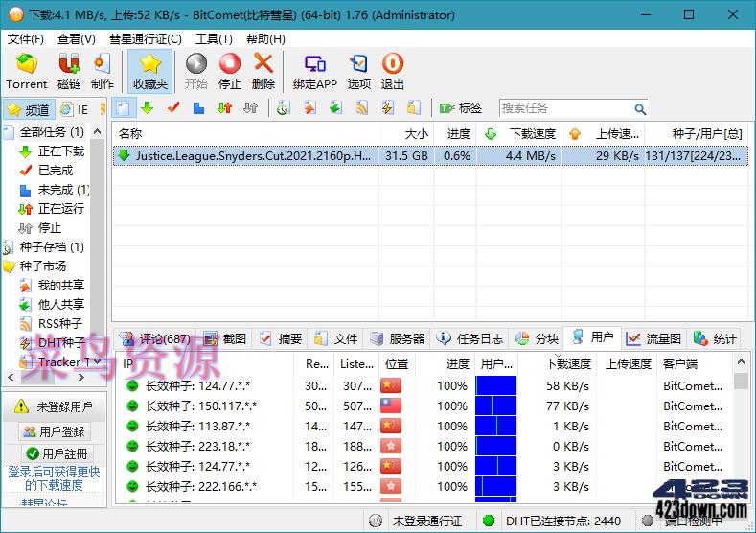Open the 收藏夹 favorites button

tap(149, 71)
